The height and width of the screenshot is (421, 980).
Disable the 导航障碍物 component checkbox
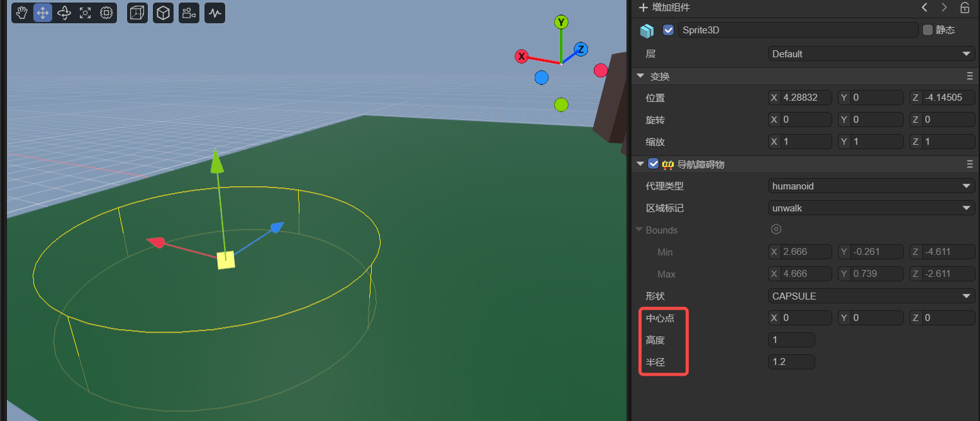[x=653, y=164]
